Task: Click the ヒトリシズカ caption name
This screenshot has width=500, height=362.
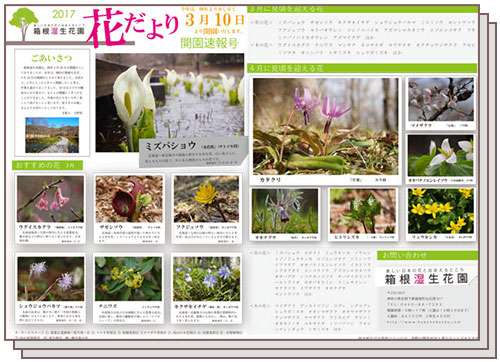Action: point(347,237)
